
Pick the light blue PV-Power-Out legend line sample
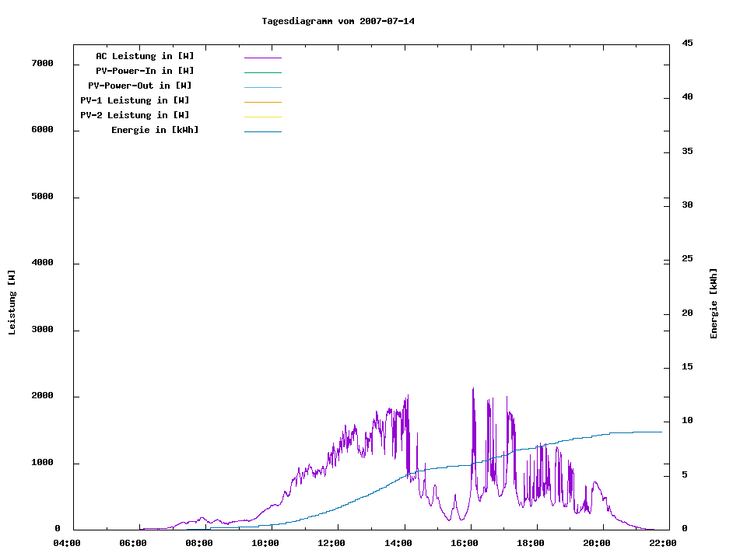click(262, 87)
